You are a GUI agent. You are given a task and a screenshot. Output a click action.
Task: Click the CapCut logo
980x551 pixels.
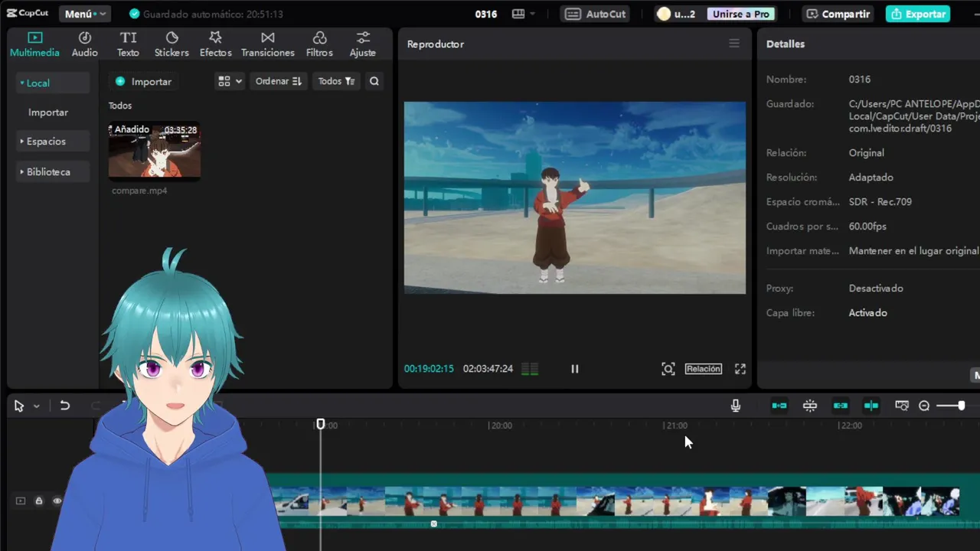coord(28,14)
